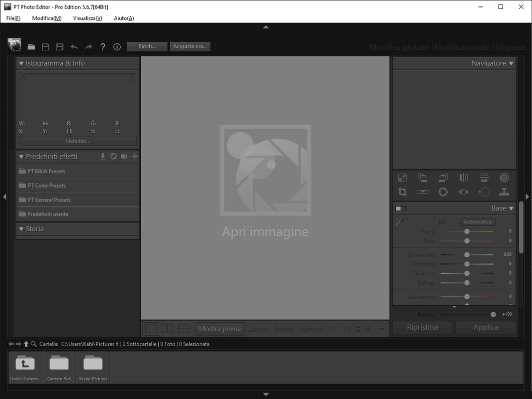
Task: Select the aperture lens tool icon
Action: click(x=443, y=192)
